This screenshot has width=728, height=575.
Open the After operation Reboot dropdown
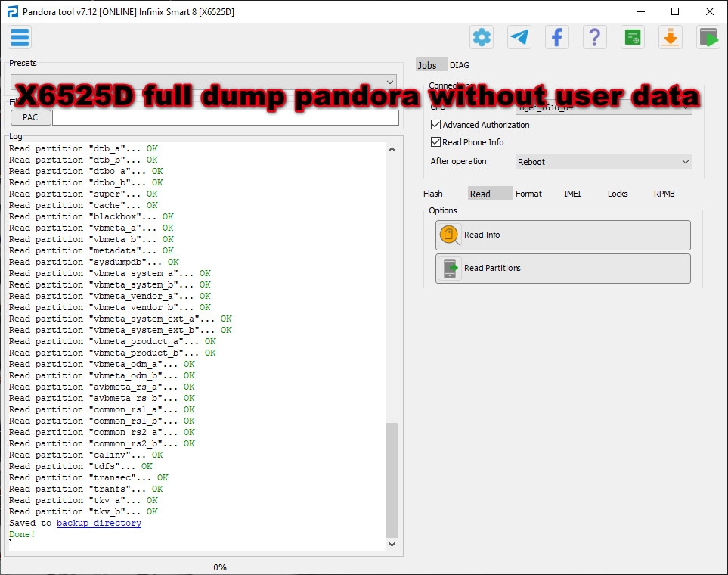[x=685, y=162]
